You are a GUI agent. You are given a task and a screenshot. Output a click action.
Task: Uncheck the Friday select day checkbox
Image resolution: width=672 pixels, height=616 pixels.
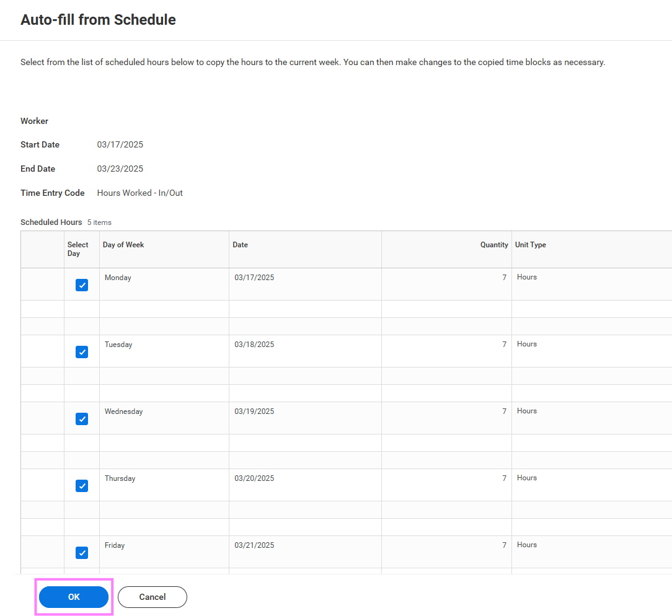pyautogui.click(x=82, y=553)
